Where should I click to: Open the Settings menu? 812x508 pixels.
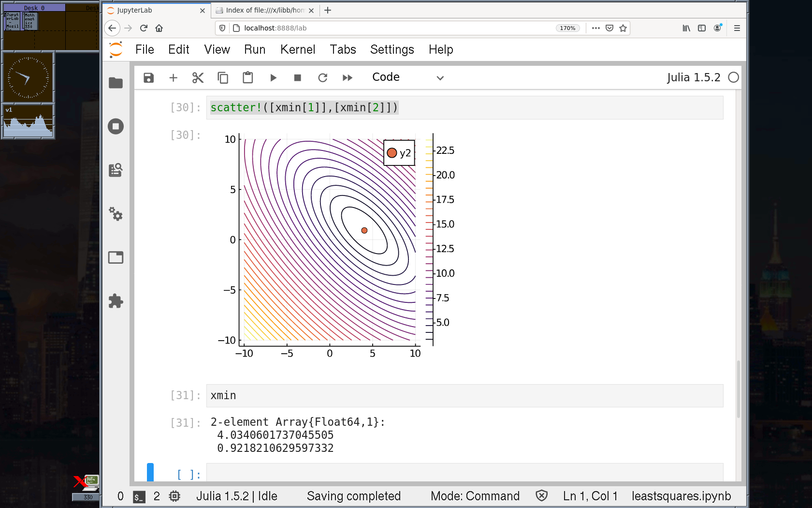391,49
